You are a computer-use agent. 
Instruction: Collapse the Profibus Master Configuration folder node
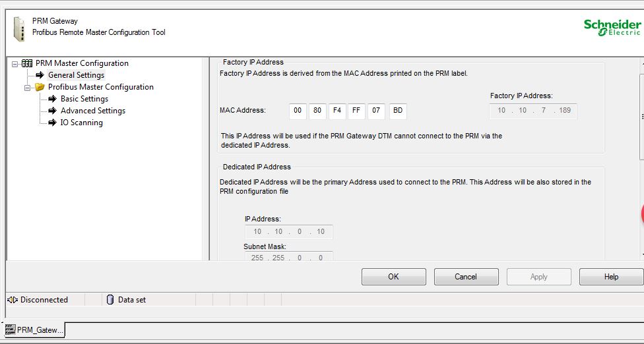(28, 88)
